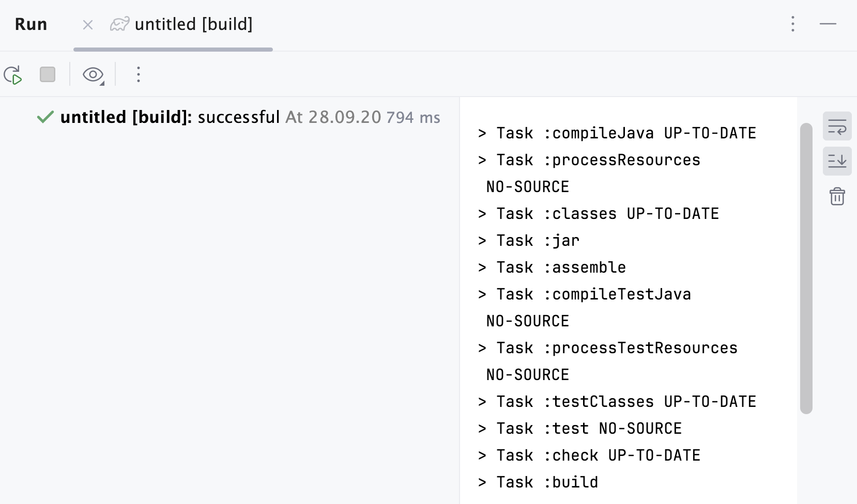Rerun the untitled [build] task
This screenshot has height=504, width=857.
(13, 75)
